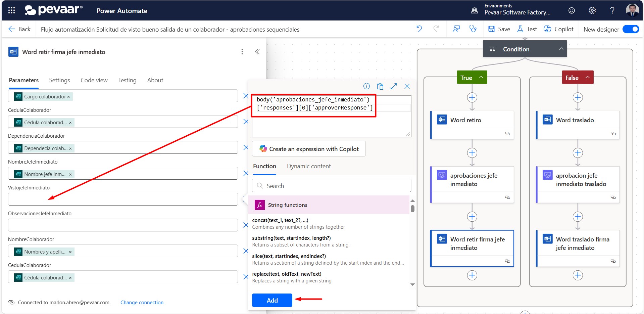644x314 pixels.
Task: Click the VistojefeInmediato input field
Action: pyautogui.click(x=123, y=199)
